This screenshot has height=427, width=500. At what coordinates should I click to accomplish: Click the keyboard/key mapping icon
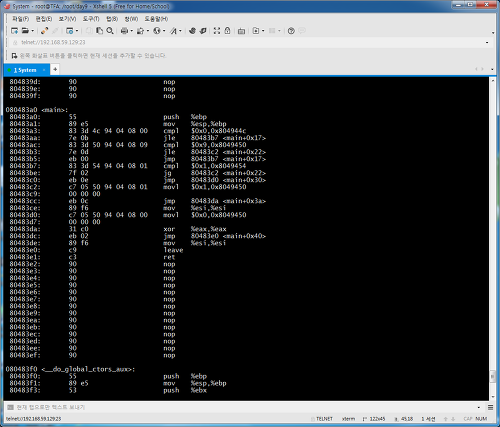241,31
